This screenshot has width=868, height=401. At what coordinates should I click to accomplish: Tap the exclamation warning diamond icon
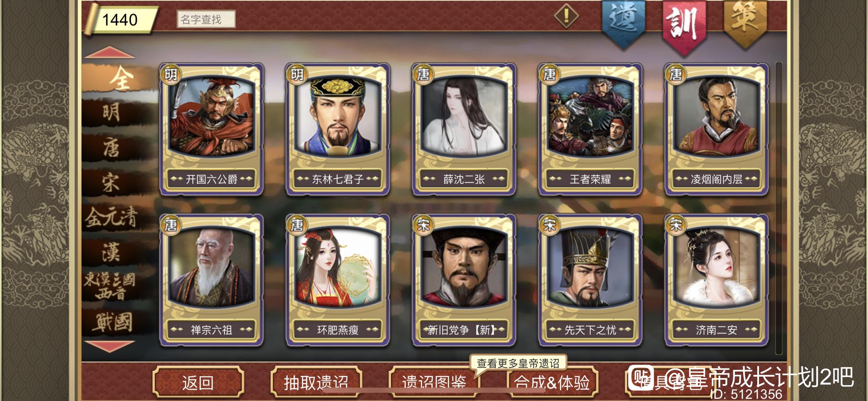click(566, 16)
